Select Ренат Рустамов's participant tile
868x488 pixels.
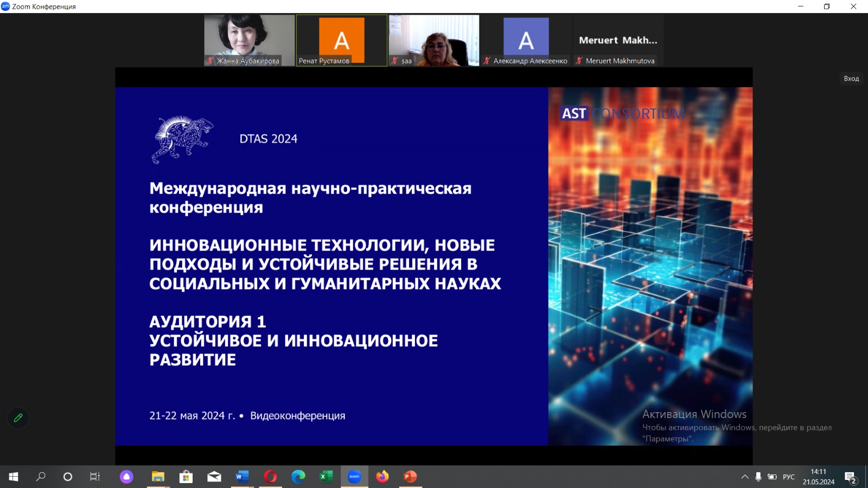341,40
